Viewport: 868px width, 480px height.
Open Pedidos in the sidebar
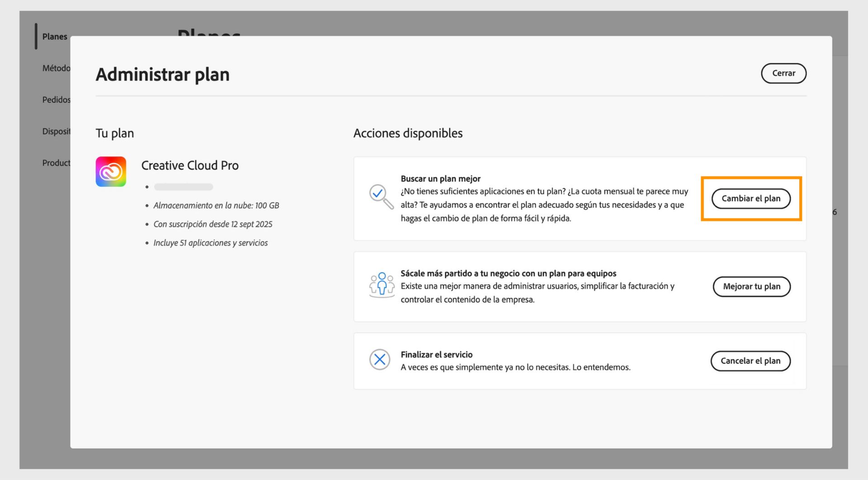click(56, 100)
